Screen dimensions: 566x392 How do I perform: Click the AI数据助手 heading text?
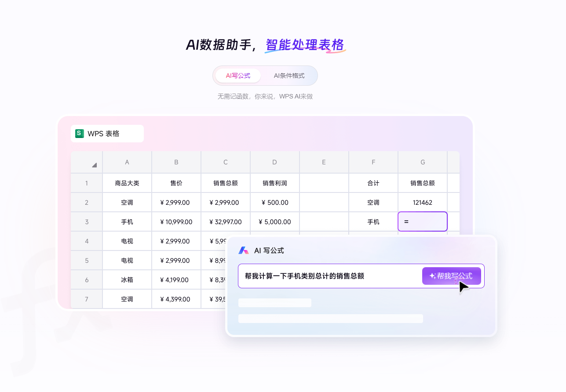click(219, 45)
